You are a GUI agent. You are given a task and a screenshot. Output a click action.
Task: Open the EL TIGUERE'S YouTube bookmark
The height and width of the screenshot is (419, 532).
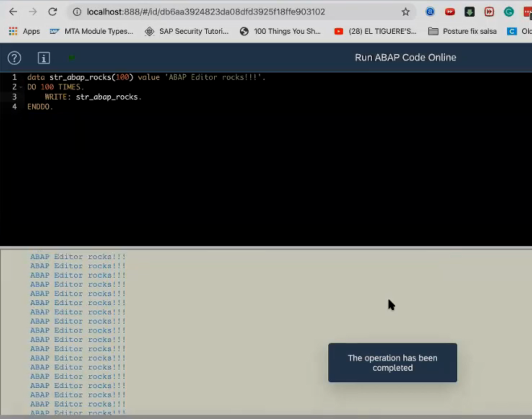[375, 31]
